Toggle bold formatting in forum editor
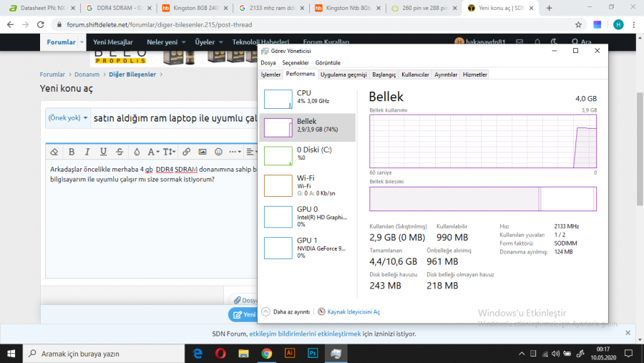 click(x=72, y=152)
